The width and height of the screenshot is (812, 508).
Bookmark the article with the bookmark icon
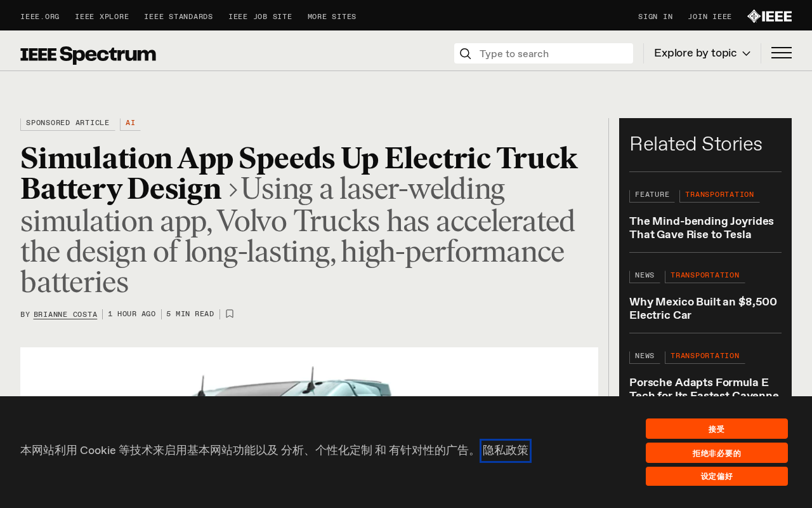tap(230, 314)
